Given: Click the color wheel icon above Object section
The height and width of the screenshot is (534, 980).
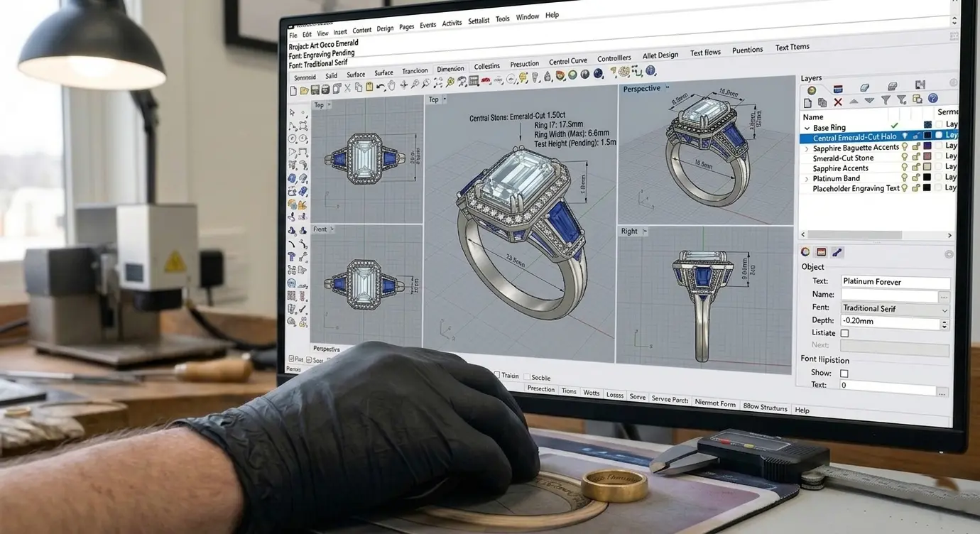Looking at the screenshot, I should click(x=805, y=251).
